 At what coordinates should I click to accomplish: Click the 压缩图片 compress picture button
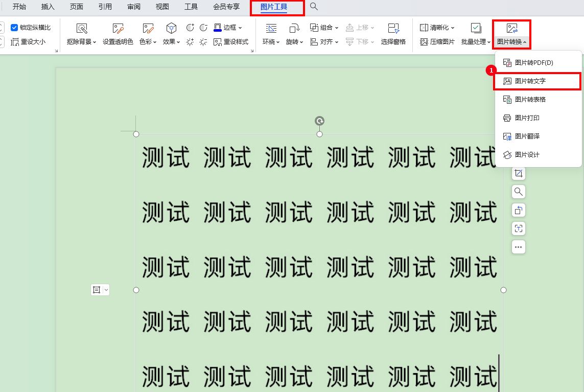coord(437,42)
